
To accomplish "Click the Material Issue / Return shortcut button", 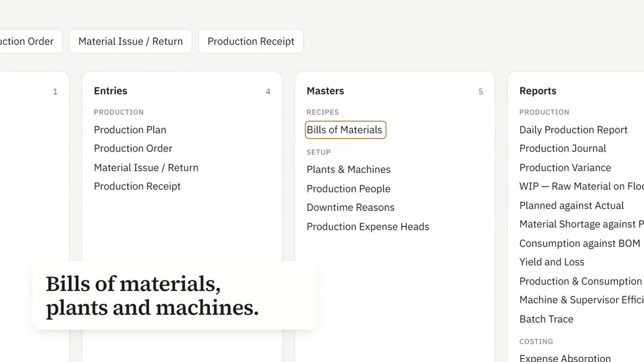I will point(130,41).
